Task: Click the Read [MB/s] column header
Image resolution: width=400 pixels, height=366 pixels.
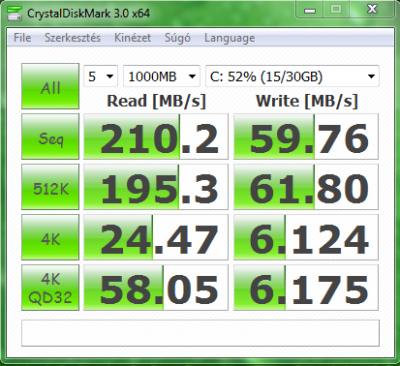Action: (x=156, y=101)
